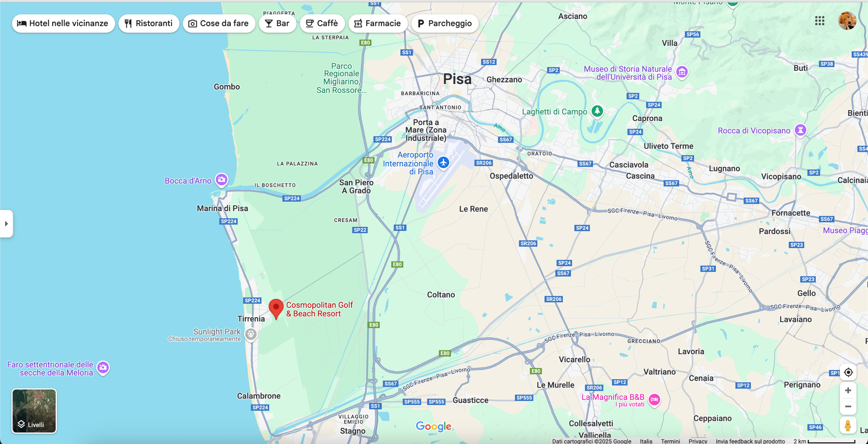Select the Hotel nelle vicinanze chip
This screenshot has height=444, width=868.
tap(63, 23)
